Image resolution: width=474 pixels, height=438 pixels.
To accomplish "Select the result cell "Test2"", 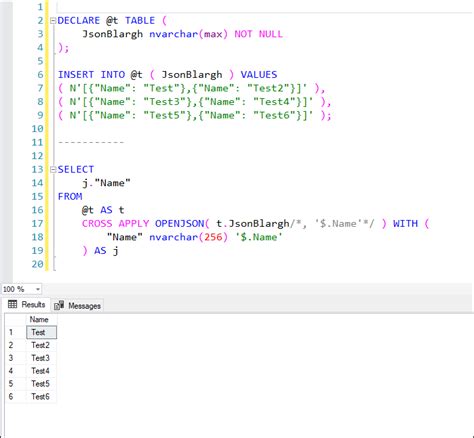I will [41, 345].
